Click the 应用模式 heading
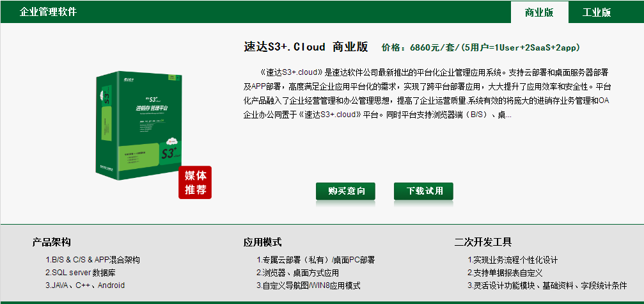The width and height of the screenshot is (644, 304). click(x=262, y=242)
